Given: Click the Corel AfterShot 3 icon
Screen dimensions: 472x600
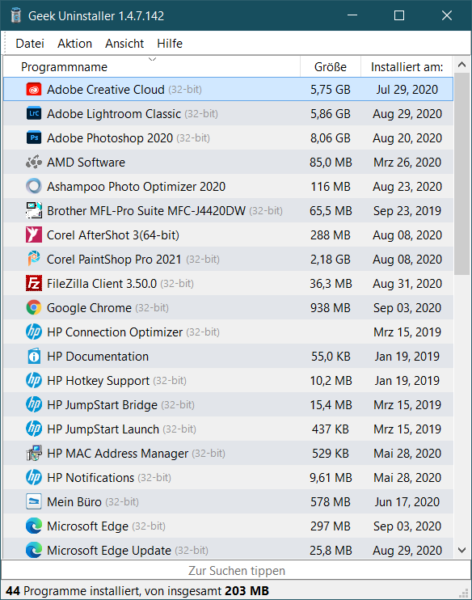Looking at the screenshot, I should tap(34, 235).
